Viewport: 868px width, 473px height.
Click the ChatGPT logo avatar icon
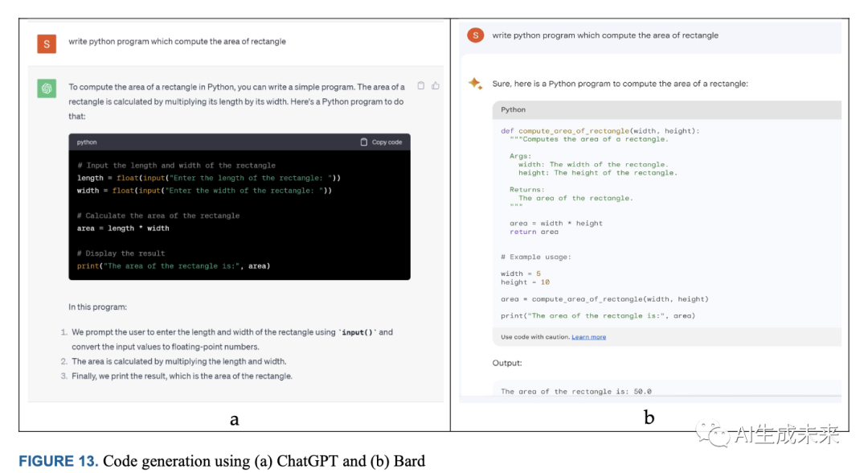pyautogui.click(x=47, y=88)
